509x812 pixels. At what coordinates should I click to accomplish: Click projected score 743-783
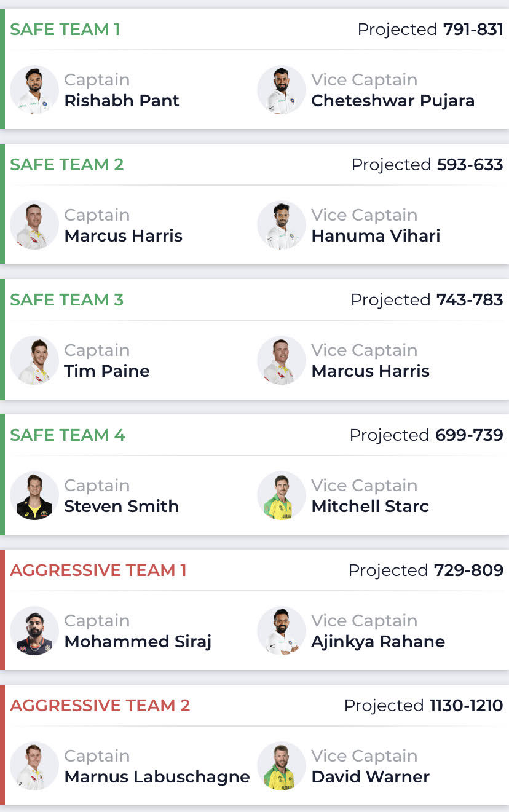(x=470, y=300)
